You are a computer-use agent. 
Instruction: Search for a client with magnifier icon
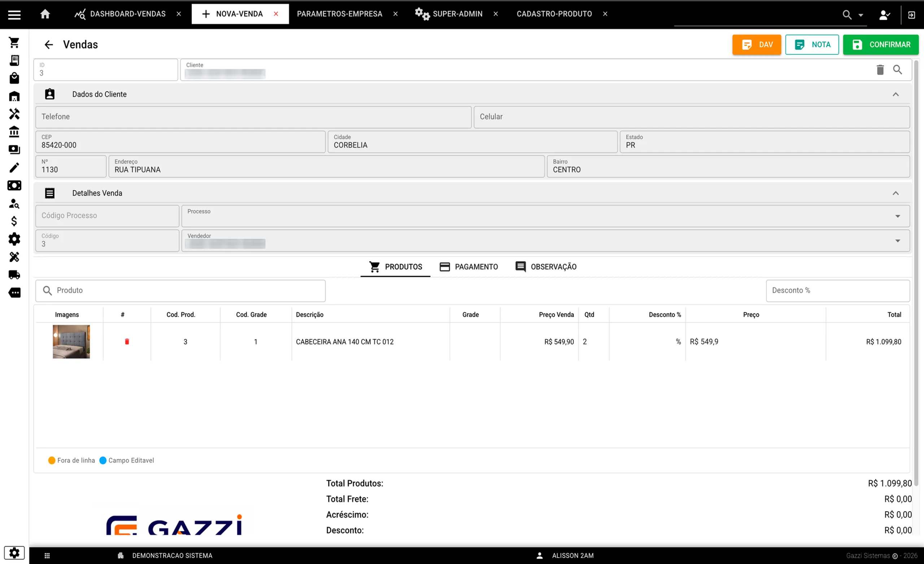tap(897, 70)
